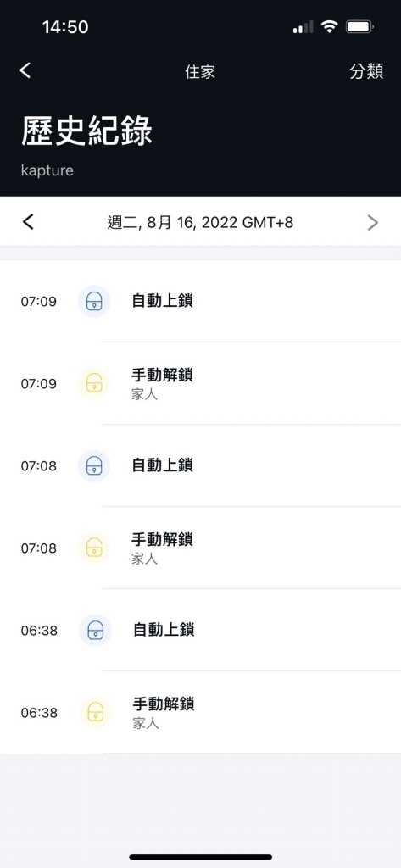
Task: Tap the yellow unlock icon at the second 06:38 entry
Action: [95, 712]
